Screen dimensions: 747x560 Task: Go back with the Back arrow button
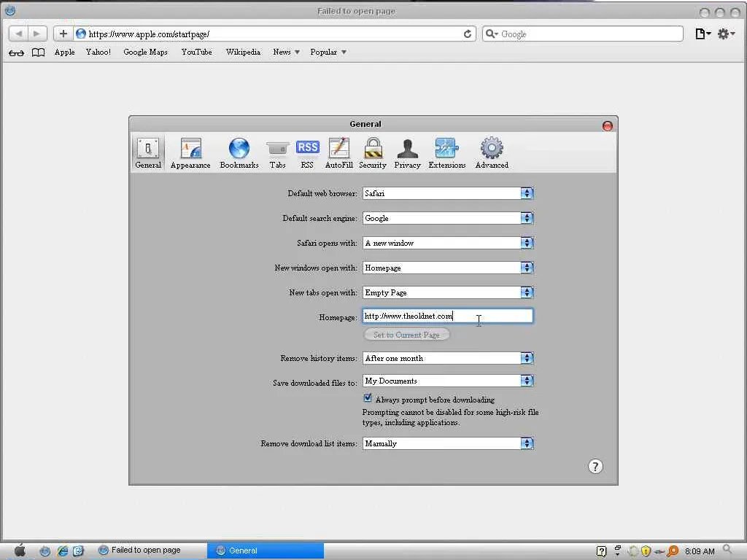tap(18, 34)
